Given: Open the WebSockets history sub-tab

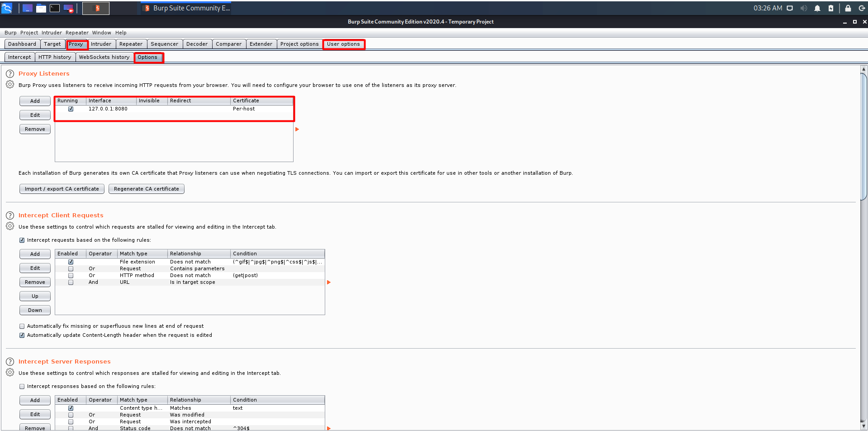Looking at the screenshot, I should click(104, 57).
